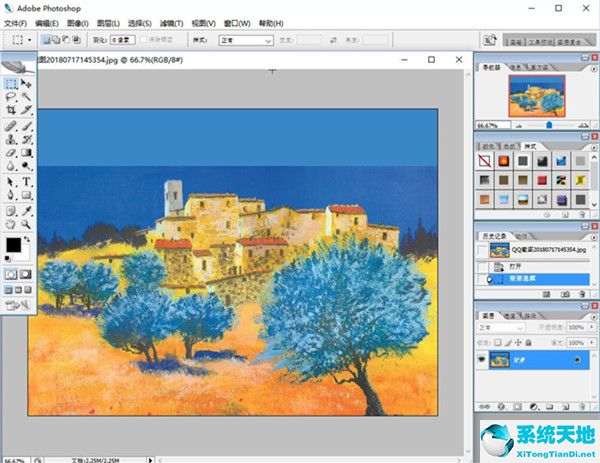
Task: Set history brush source for 打开 state
Action: 483,267
